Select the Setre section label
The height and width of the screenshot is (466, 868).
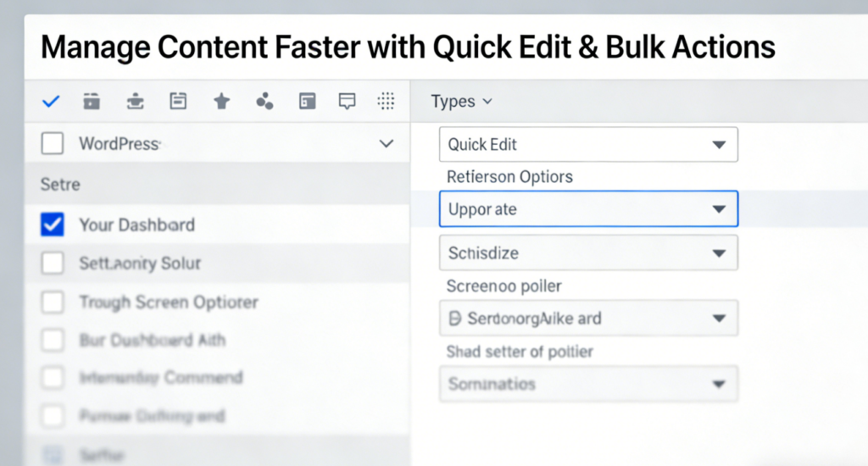click(59, 184)
